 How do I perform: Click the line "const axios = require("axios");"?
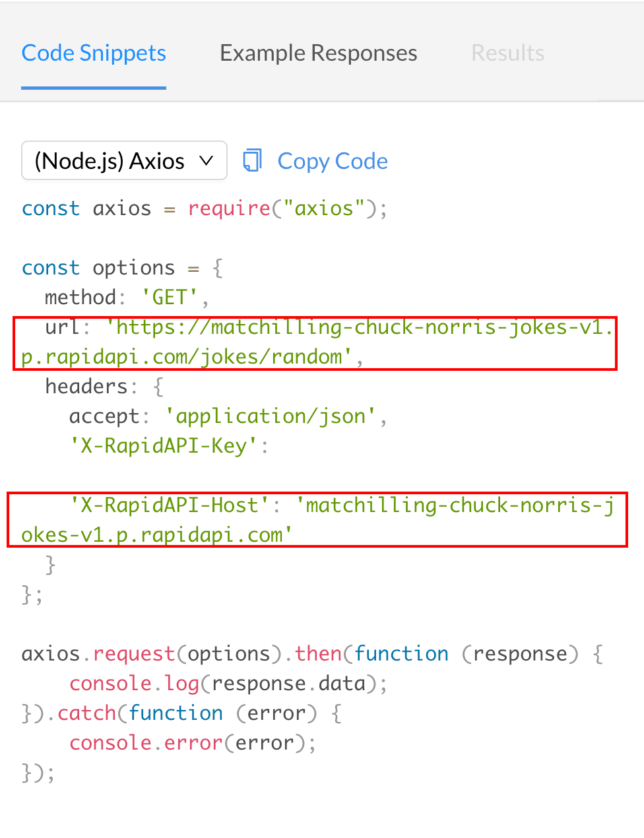point(205,209)
